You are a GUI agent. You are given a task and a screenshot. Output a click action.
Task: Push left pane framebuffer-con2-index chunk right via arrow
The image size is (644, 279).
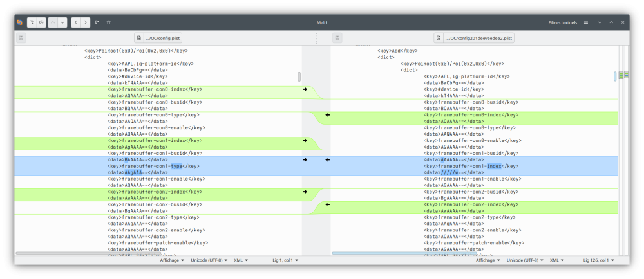point(305,192)
